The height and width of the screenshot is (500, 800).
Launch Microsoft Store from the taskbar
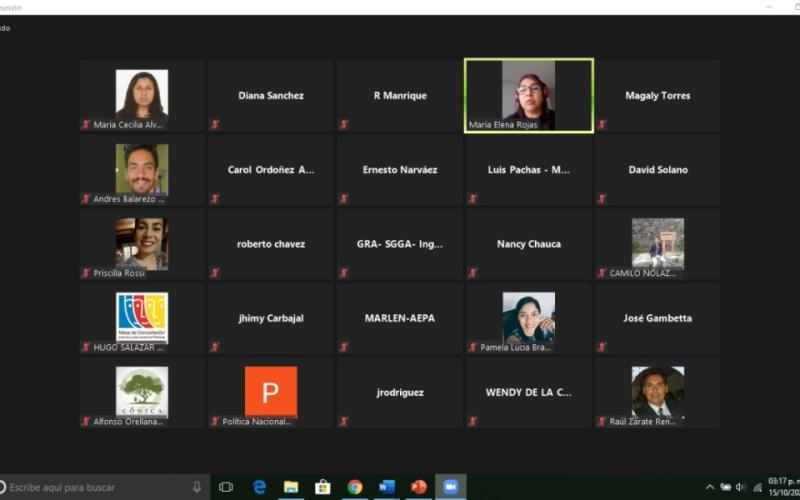tap(323, 487)
